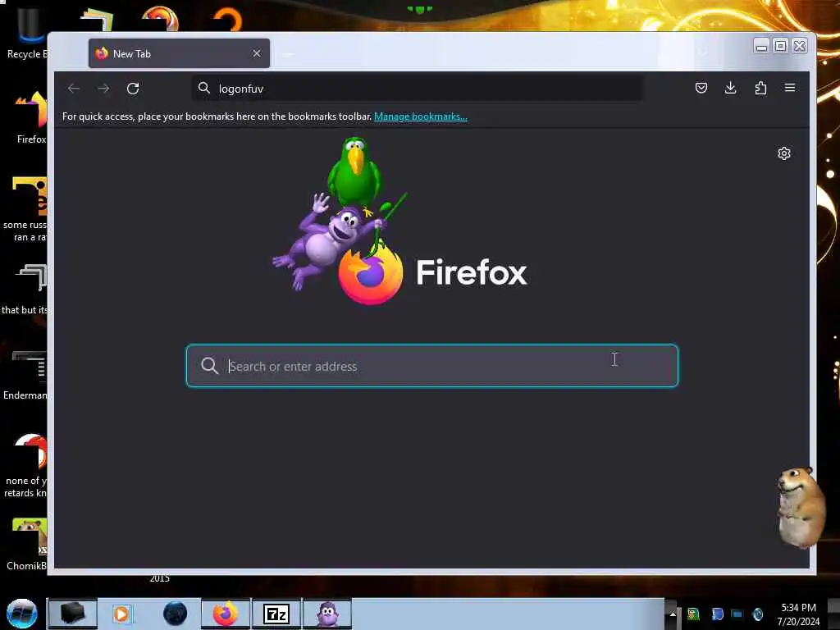The width and height of the screenshot is (840, 630).
Task: Select the Firefox desktop shortcut
Action: click(30, 118)
